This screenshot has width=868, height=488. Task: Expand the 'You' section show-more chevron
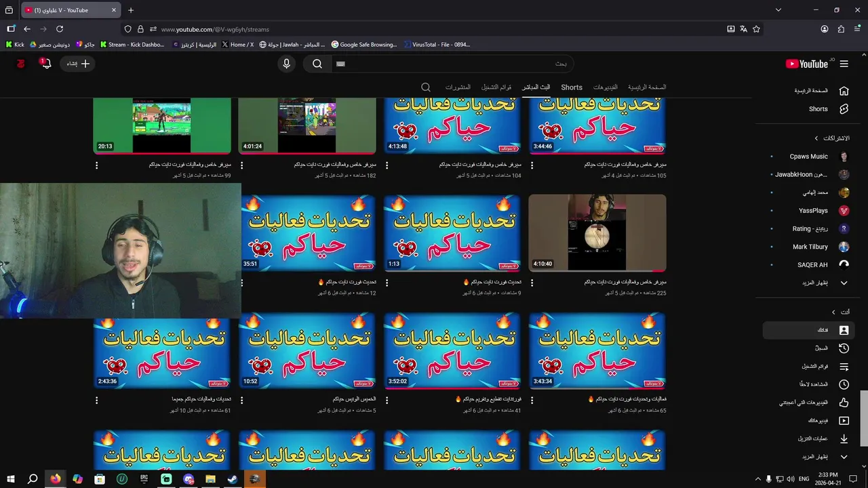coord(844,457)
